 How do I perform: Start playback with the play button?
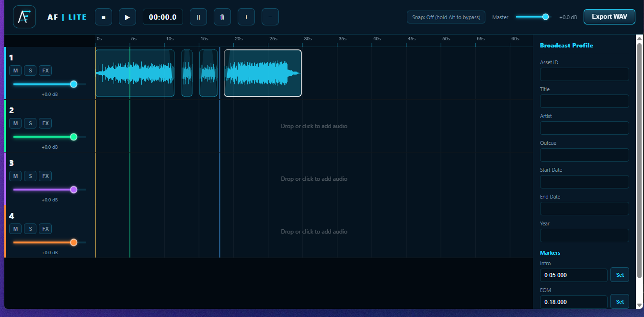coord(127,17)
